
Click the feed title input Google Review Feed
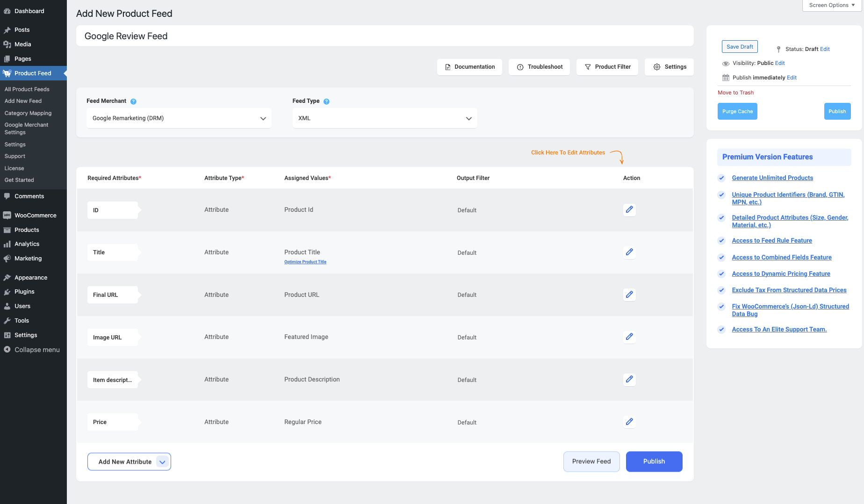385,36
